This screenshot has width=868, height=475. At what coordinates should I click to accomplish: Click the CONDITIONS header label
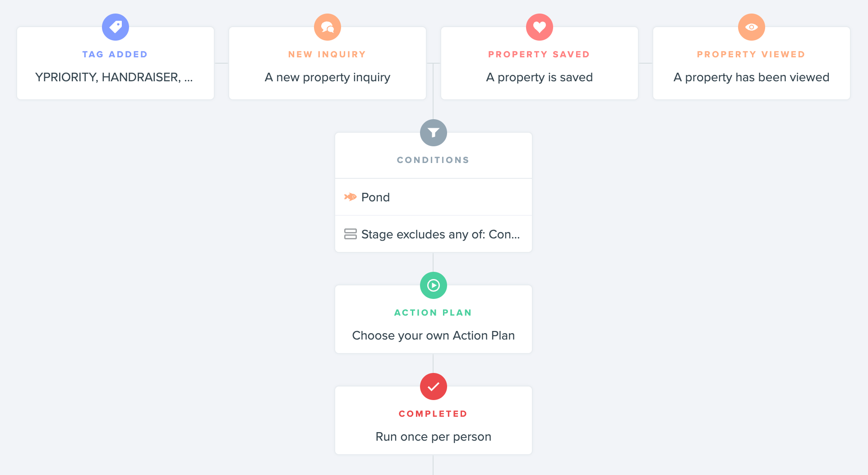pos(434,160)
